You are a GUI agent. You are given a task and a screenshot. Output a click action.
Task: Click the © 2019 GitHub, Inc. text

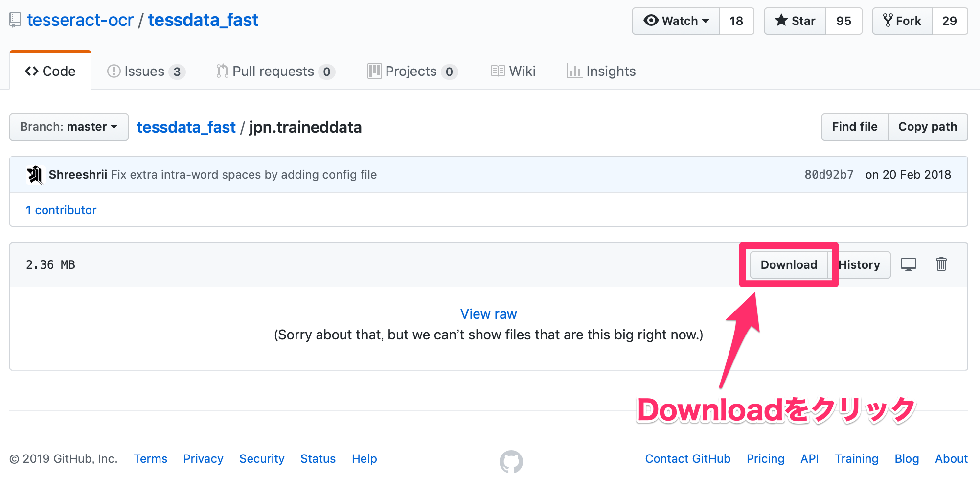[64, 459]
